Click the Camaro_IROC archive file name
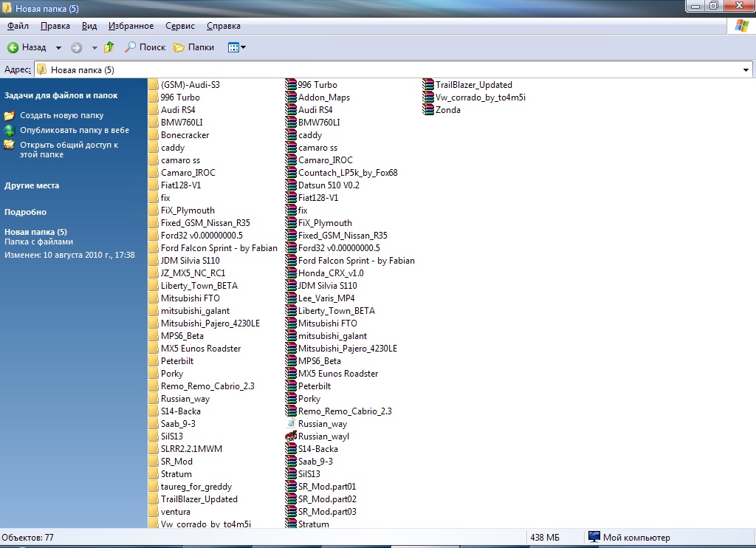The width and height of the screenshot is (756, 548). 326,160
